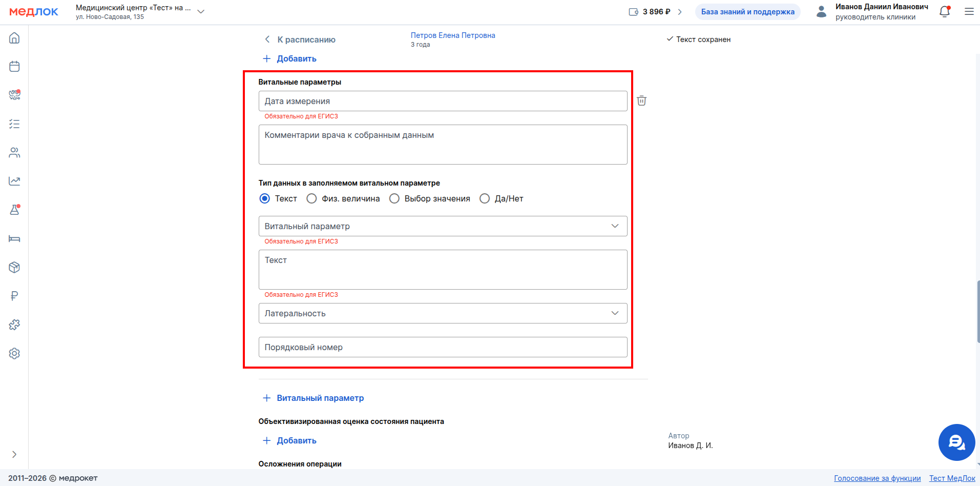Open the patients (people) sidebar icon
The height and width of the screenshot is (486, 980).
(14, 153)
